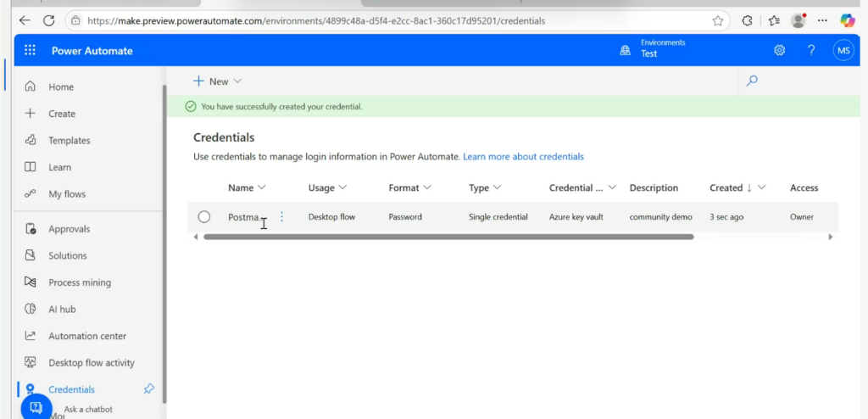The height and width of the screenshot is (419, 868).
Task: Bookmark the page with the star icon
Action: [718, 21]
